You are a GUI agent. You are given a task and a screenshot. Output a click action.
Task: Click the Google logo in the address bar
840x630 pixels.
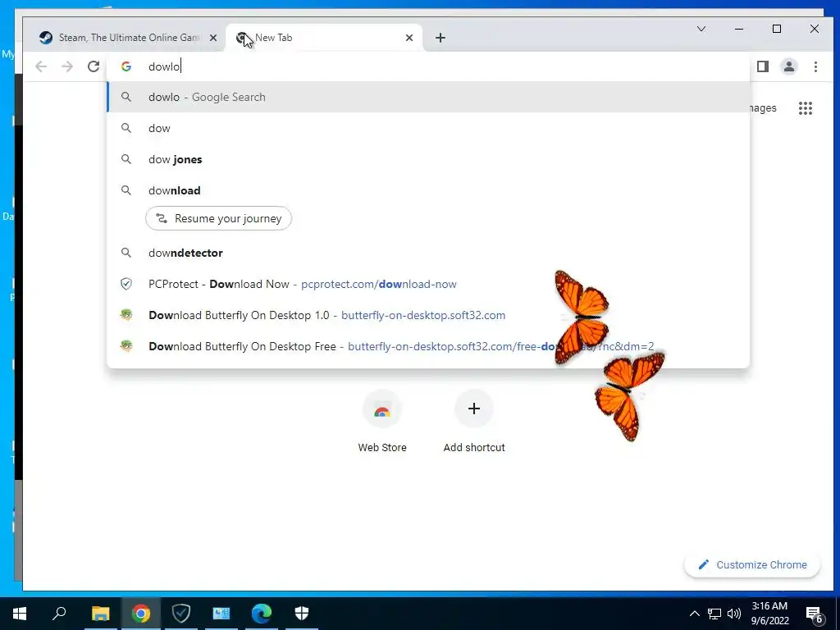(x=126, y=66)
